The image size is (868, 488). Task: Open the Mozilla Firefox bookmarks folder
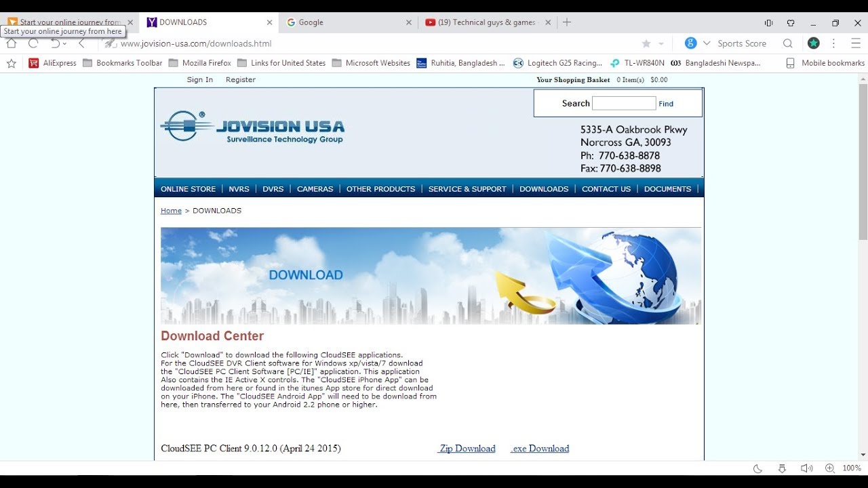[200, 63]
